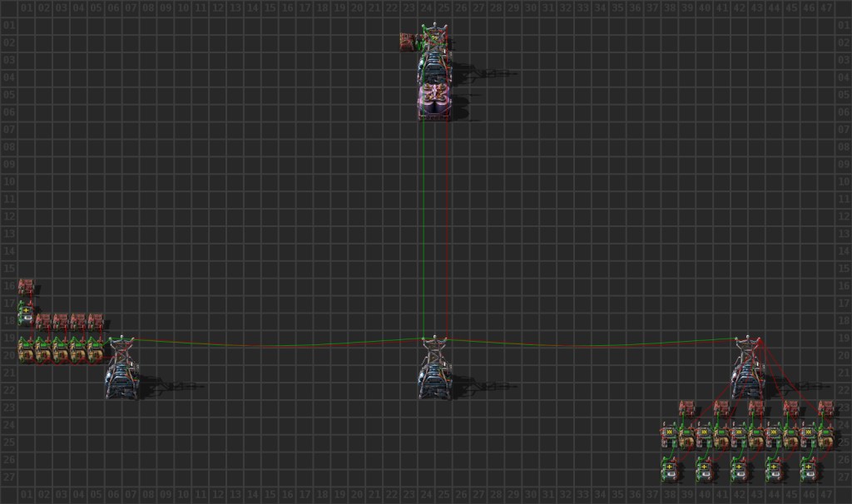Screen dimensions: 852x504
Task: Select the purple twin-tank building at rows 05-06
Action: 434,101
